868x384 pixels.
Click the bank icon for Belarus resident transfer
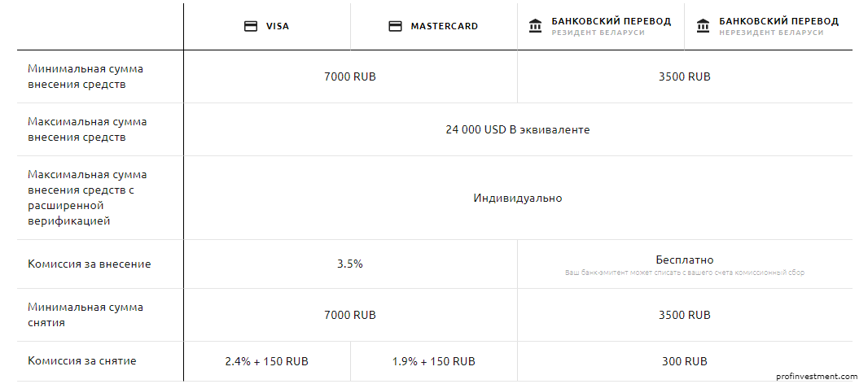click(x=535, y=26)
